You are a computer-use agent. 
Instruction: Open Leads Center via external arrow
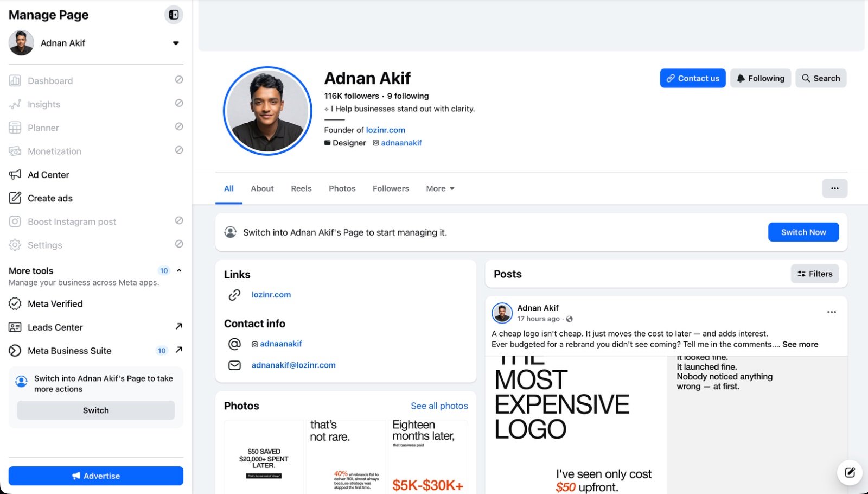pos(179,326)
